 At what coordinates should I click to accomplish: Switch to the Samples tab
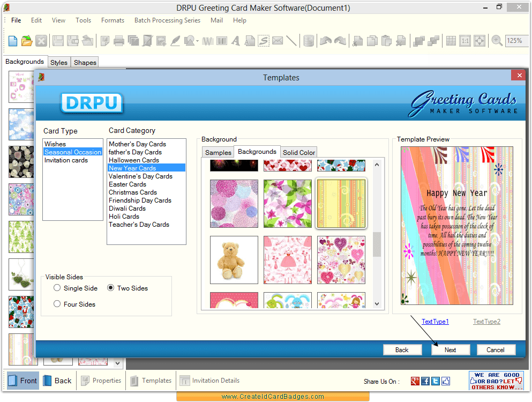(218, 152)
